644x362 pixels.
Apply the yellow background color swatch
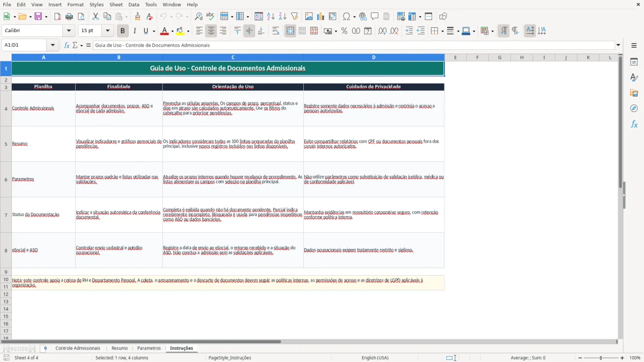[180, 31]
